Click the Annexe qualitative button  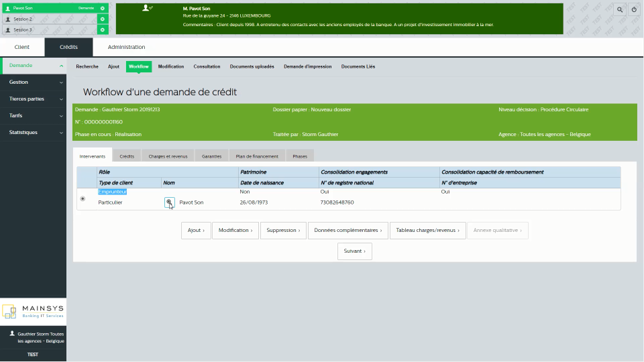[497, 230]
